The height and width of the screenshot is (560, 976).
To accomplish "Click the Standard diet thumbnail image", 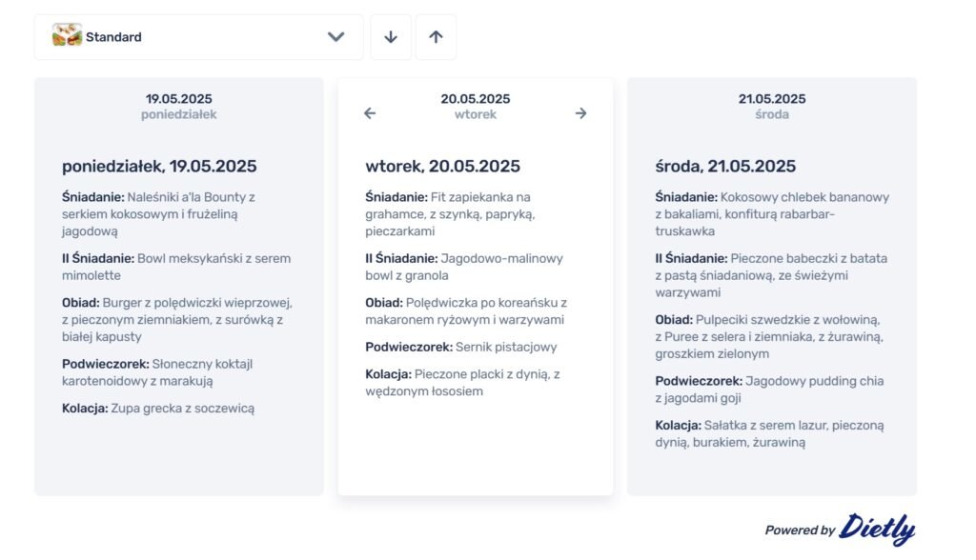I will [x=67, y=35].
